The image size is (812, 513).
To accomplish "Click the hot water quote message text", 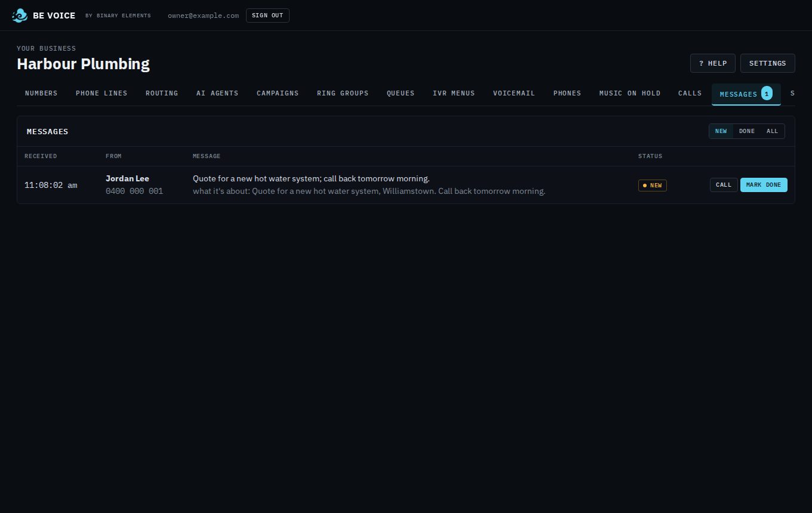I will coord(311,178).
